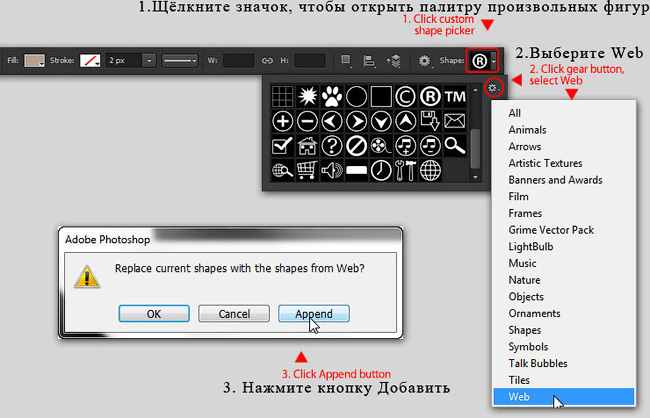
Task: Click the Stroke color swatch
Action: point(90,61)
